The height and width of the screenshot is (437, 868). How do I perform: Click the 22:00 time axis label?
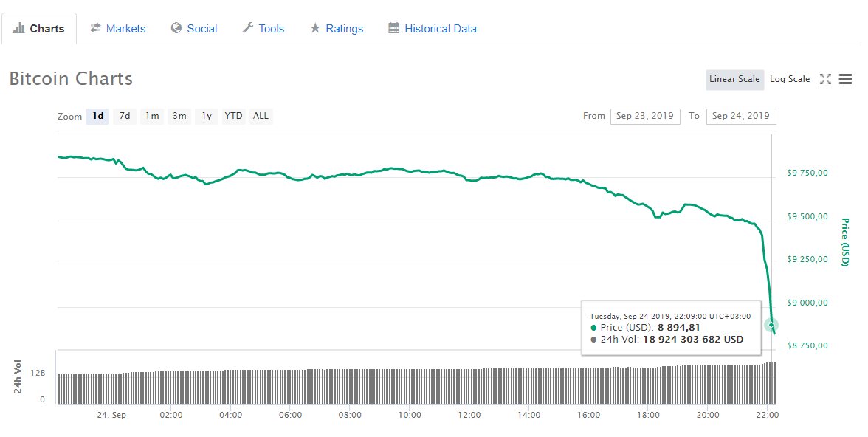[768, 415]
